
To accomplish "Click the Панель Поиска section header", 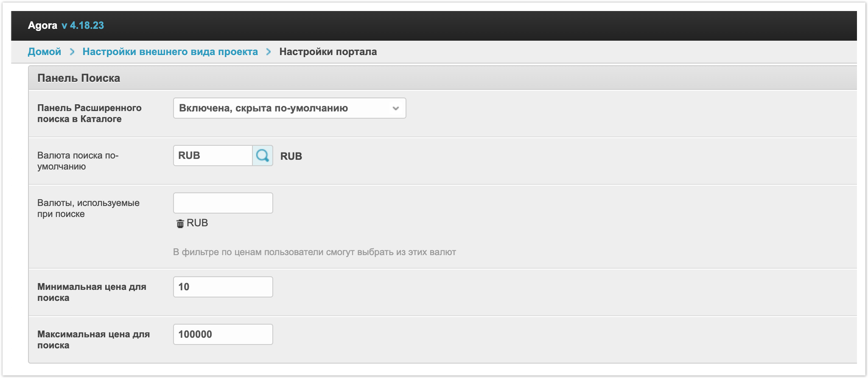I will point(79,78).
